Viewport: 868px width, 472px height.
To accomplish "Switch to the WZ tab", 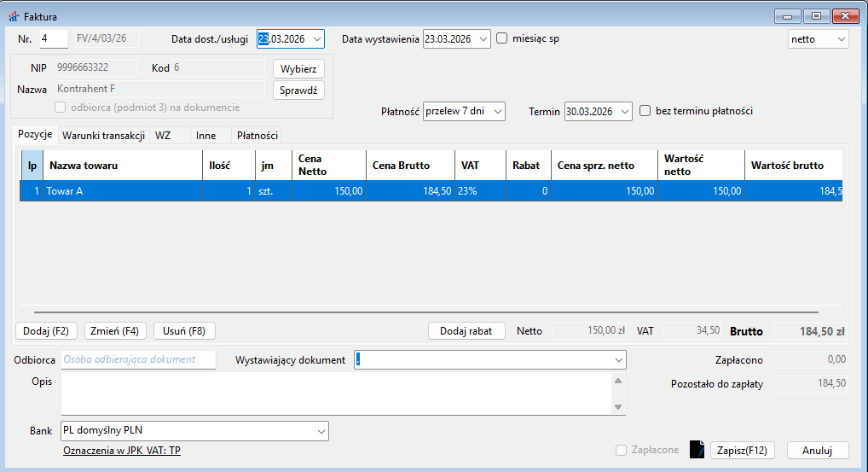I will pyautogui.click(x=163, y=136).
